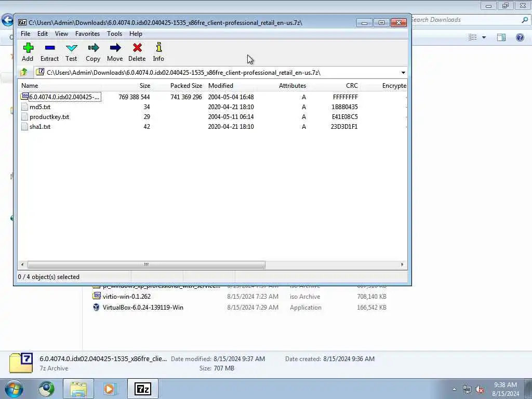Open the Favorites menu
This screenshot has width=532, height=399.
(x=87, y=34)
